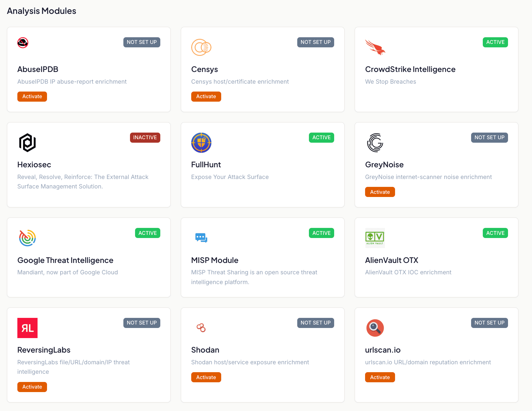532x411 pixels.
Task: Select the urlscan.io module title
Action: tap(383, 350)
